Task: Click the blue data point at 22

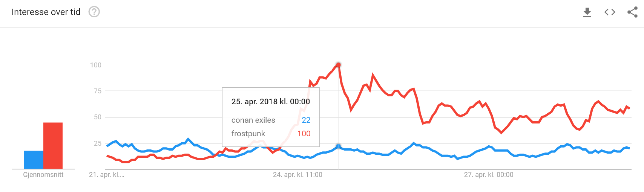Action: (x=339, y=146)
